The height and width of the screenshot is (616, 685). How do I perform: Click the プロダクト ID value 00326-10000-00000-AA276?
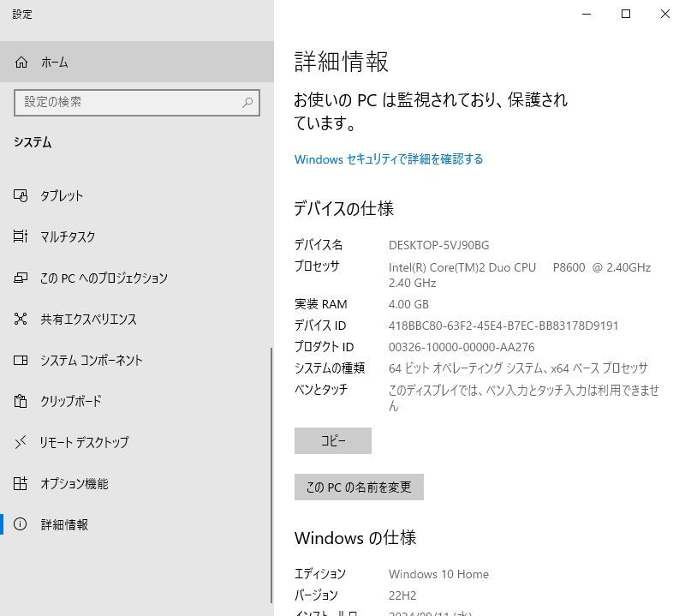[462, 347]
